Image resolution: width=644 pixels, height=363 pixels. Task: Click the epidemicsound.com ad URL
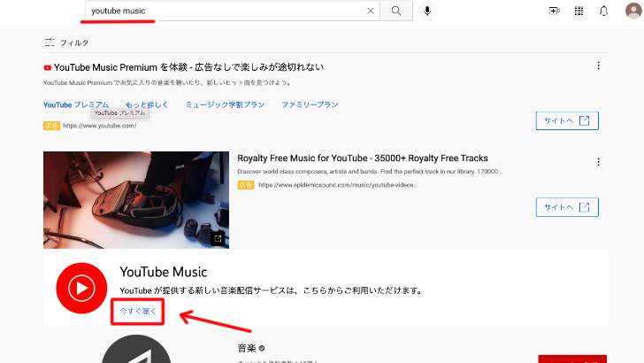coord(335,185)
